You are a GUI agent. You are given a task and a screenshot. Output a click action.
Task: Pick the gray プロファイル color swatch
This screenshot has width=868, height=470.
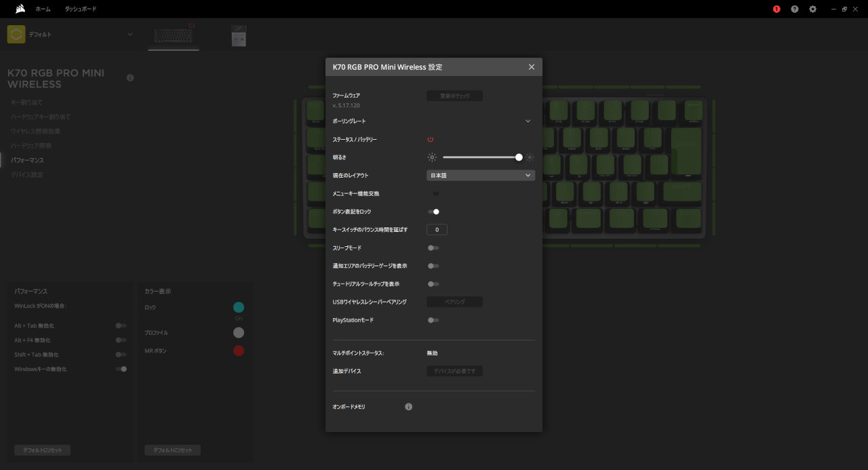[239, 332]
